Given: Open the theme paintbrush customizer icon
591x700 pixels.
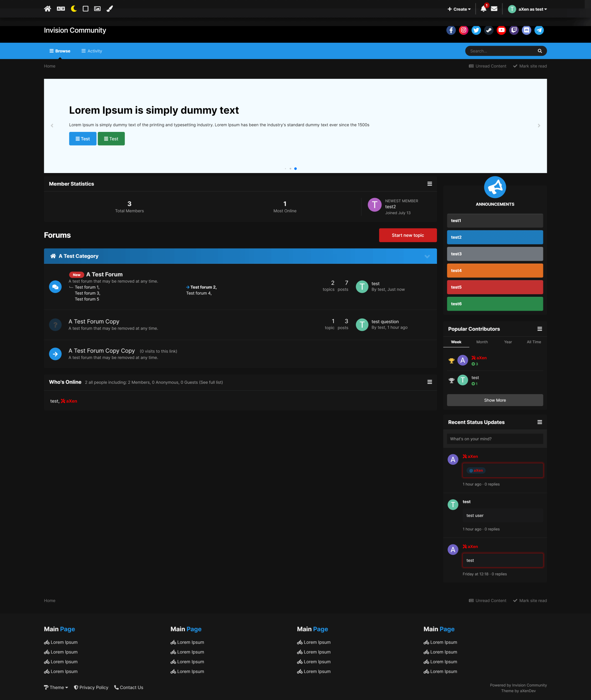Looking at the screenshot, I should [x=110, y=9].
